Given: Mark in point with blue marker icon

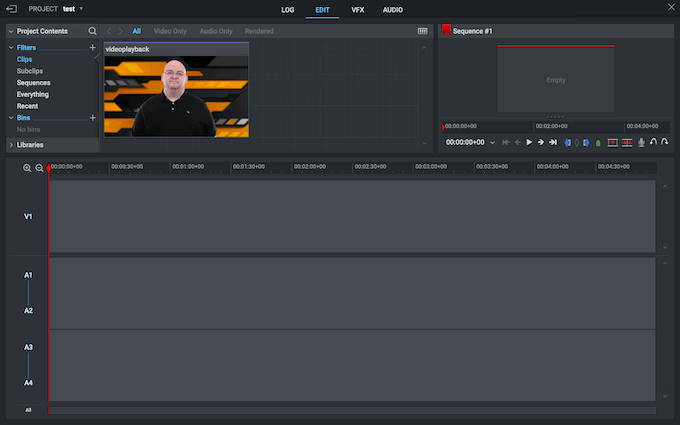Looking at the screenshot, I should click(568, 142).
